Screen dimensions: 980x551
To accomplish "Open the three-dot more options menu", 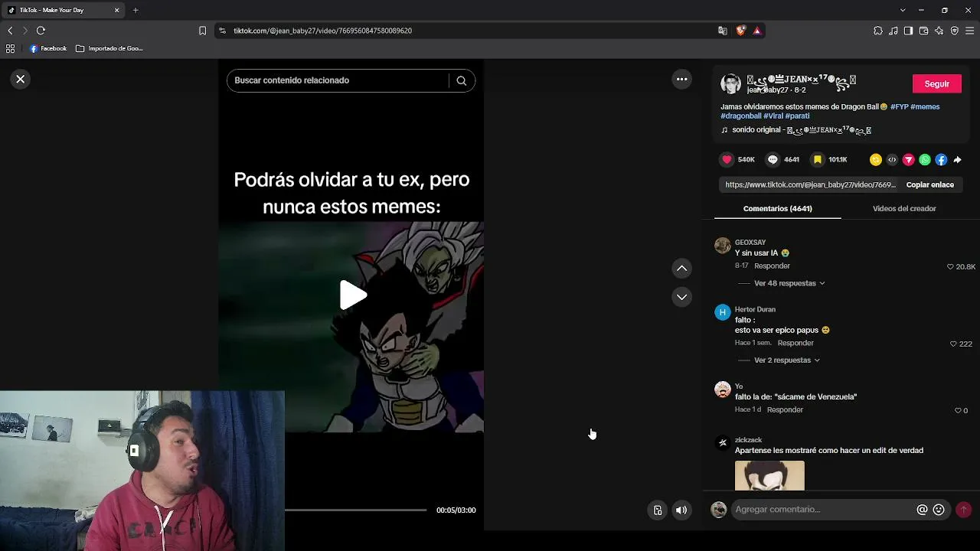I will pos(681,79).
